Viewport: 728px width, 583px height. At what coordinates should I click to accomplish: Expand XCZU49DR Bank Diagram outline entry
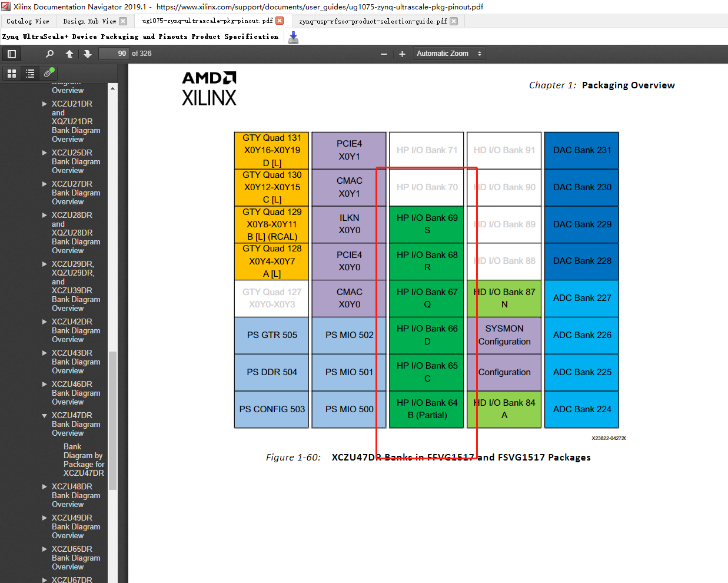[44, 518]
